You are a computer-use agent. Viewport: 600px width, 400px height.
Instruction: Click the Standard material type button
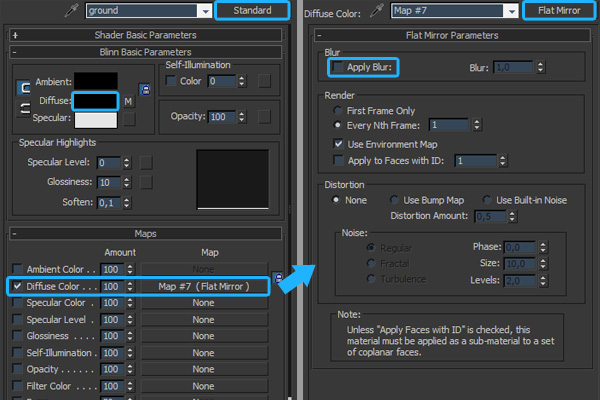[x=252, y=10]
